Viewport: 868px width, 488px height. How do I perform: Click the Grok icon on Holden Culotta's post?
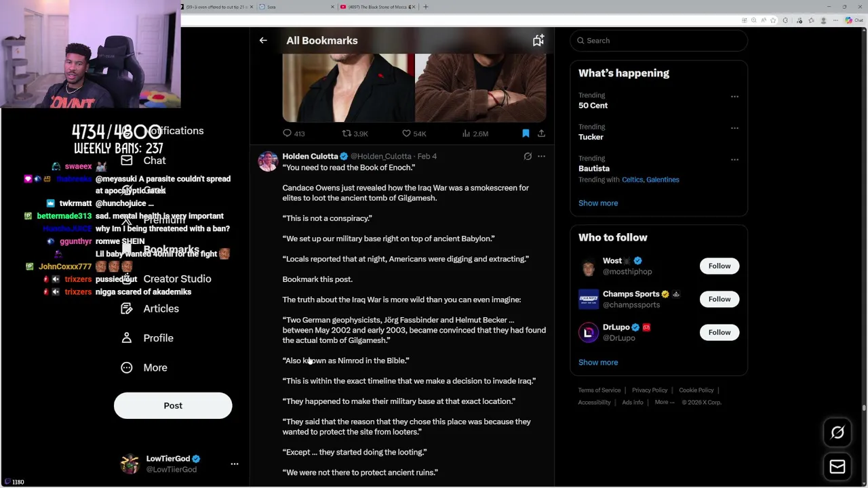528,157
